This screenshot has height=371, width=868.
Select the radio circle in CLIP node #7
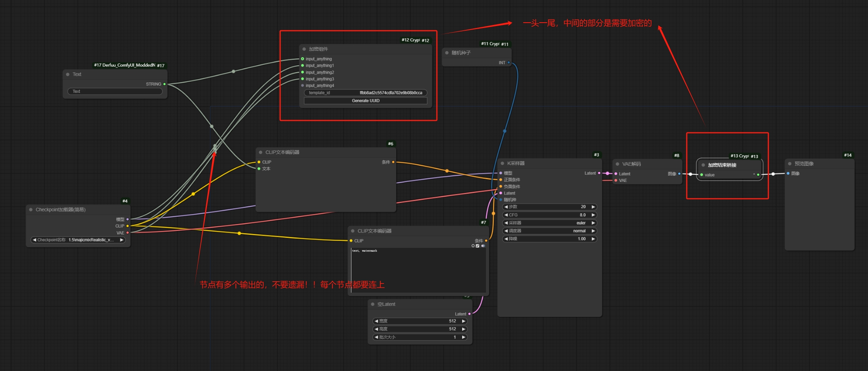[x=473, y=246]
